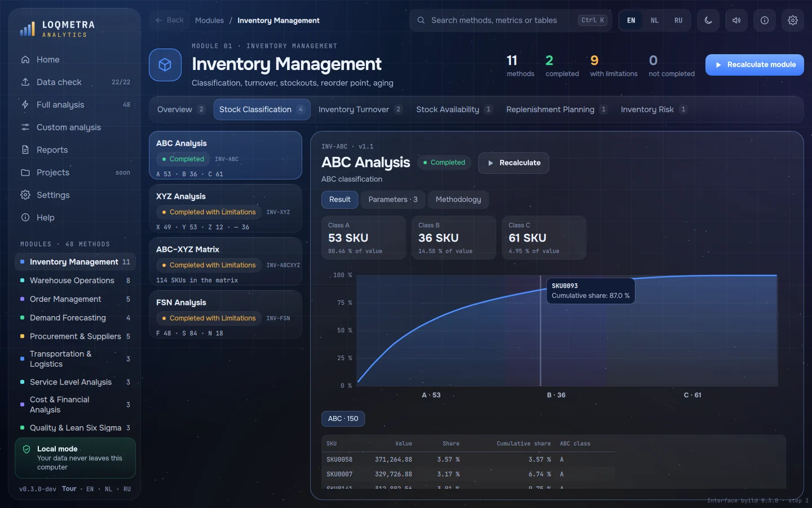The image size is (812, 508).
Task: Open the Inventory Turnover tab
Action: click(x=360, y=110)
